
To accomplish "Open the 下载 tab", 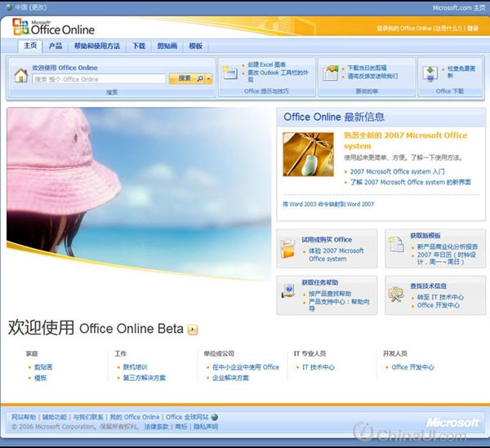I will [139, 46].
